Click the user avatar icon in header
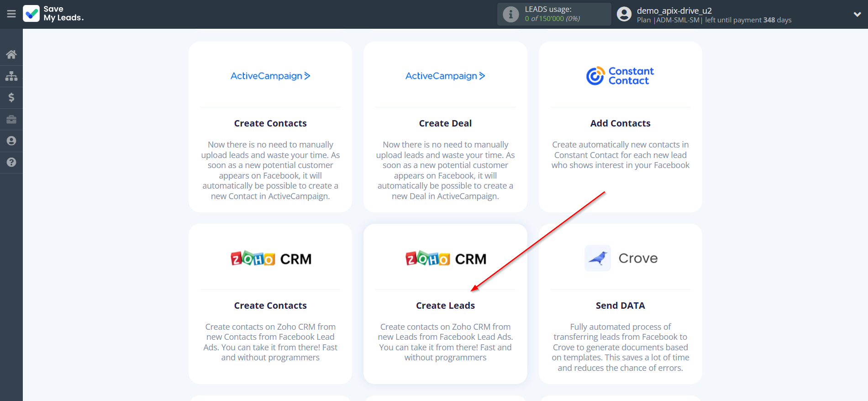This screenshot has width=868, height=401. pyautogui.click(x=624, y=14)
